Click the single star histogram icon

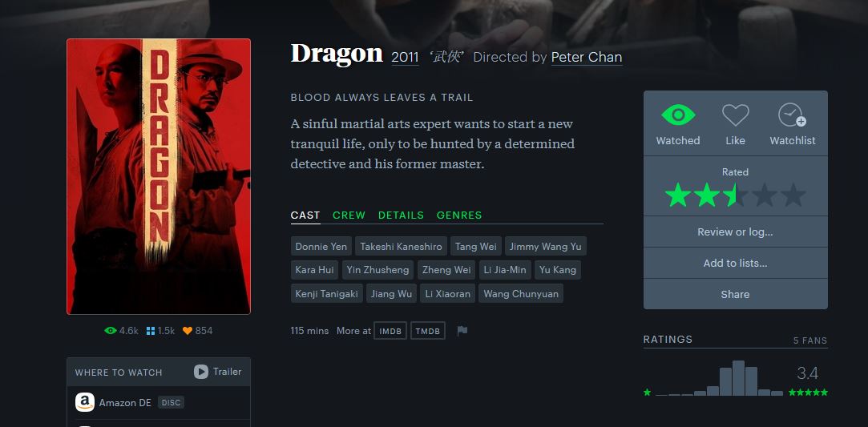tap(647, 393)
